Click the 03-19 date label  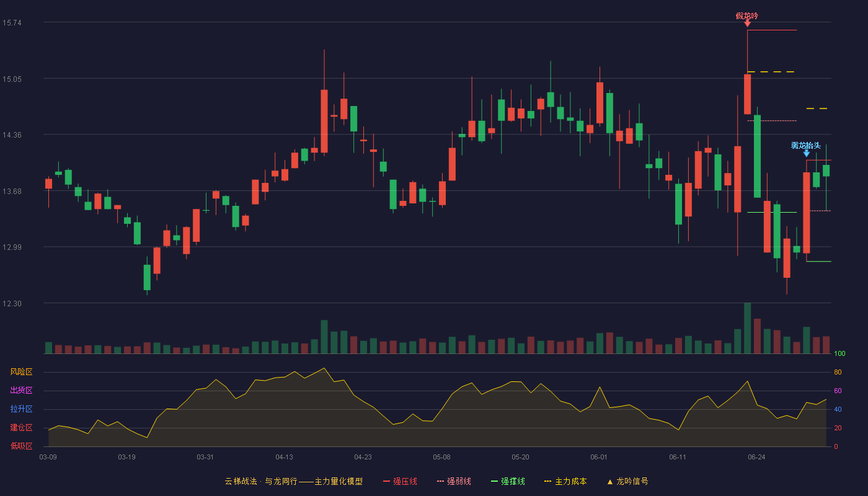click(x=126, y=457)
